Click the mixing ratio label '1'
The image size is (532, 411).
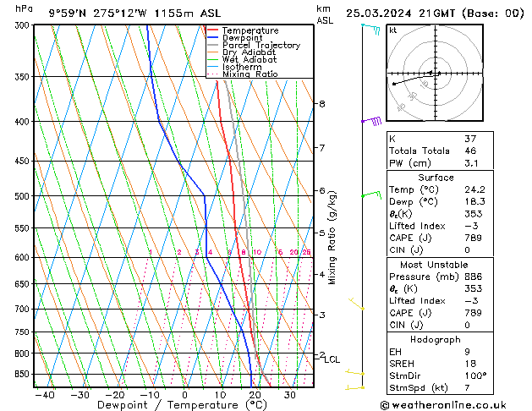151,252
